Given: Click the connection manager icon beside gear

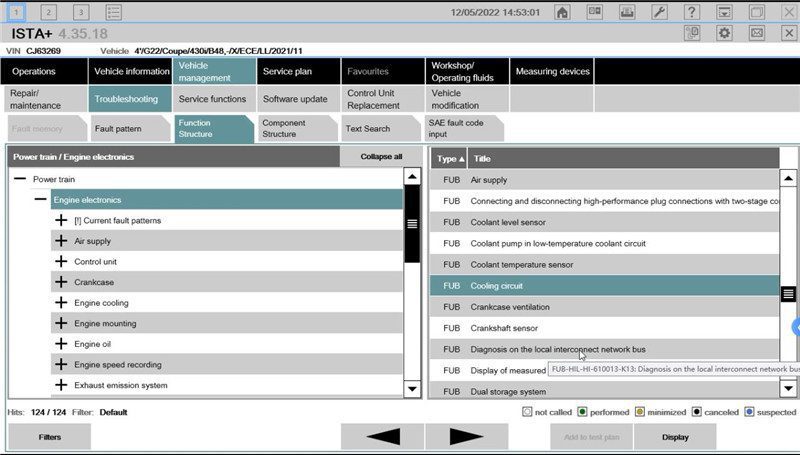Looking at the screenshot, I should pos(692,33).
